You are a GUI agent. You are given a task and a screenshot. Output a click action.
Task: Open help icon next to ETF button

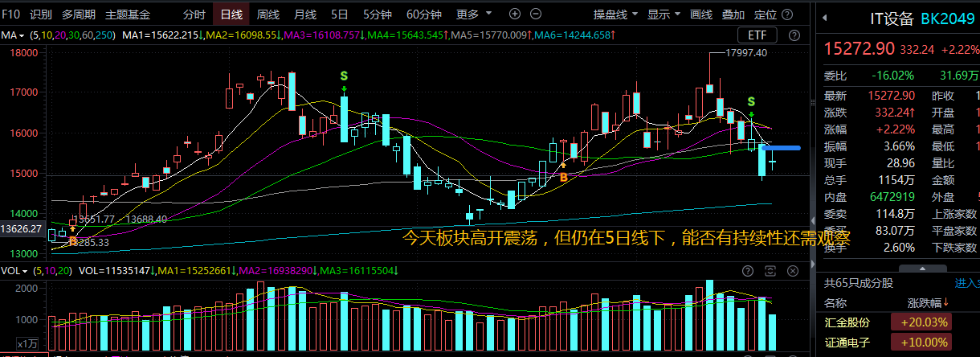point(794,35)
